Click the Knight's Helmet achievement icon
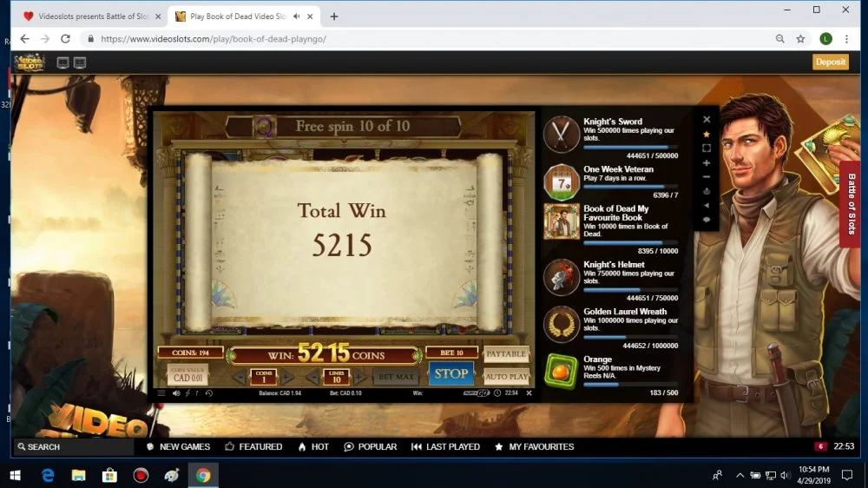 562,276
